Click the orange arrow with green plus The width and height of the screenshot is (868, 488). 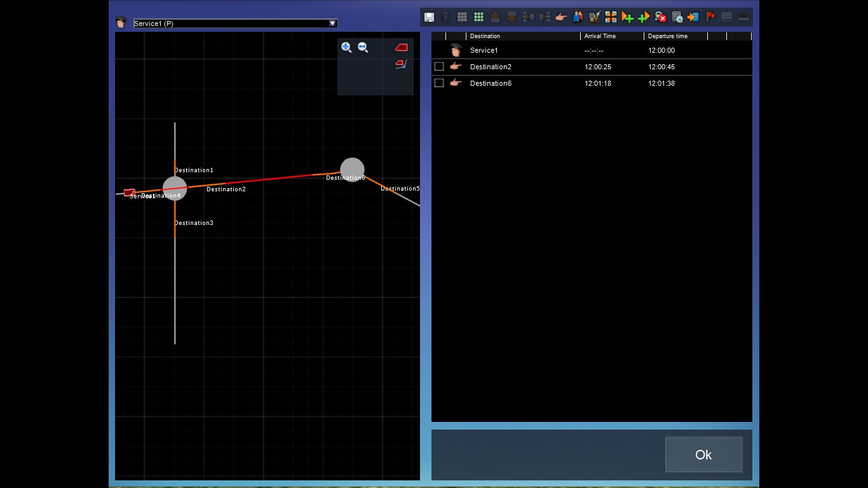pyautogui.click(x=627, y=17)
